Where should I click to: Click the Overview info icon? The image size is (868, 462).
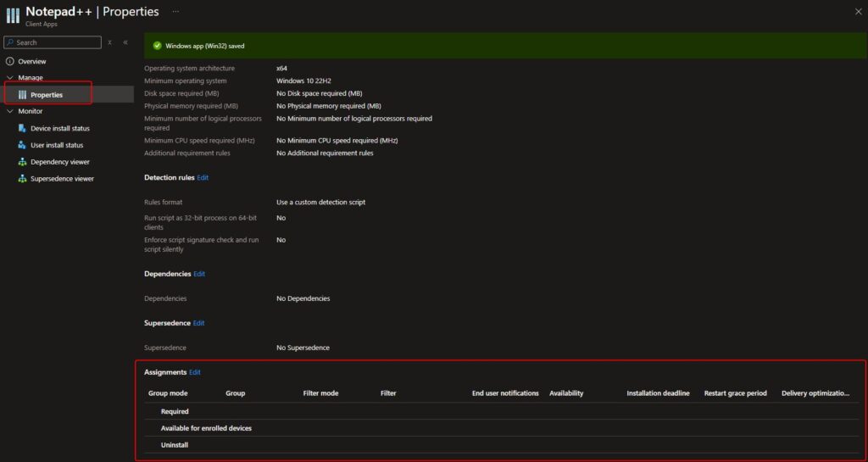(x=9, y=61)
